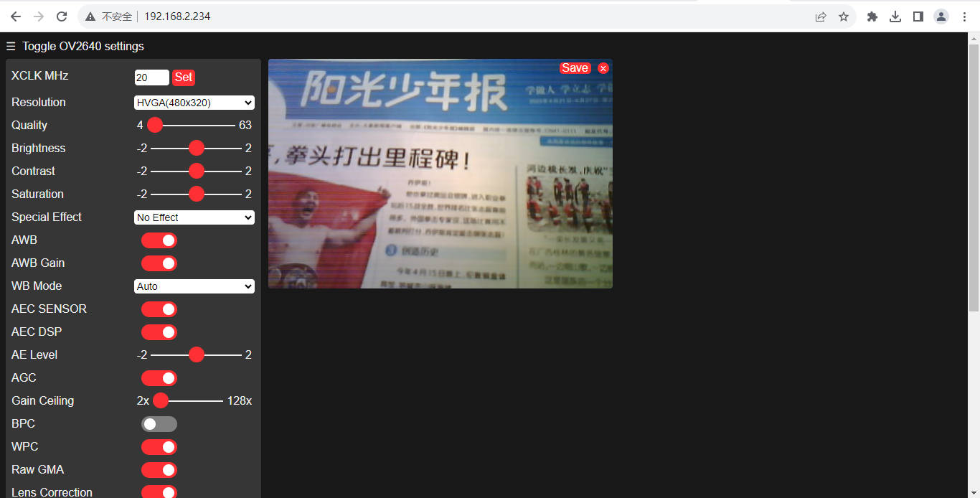Click the not secure warning icon

pyautogui.click(x=90, y=17)
